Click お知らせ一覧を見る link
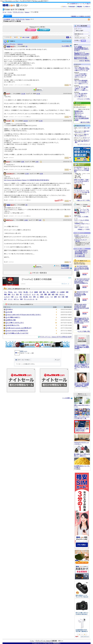 (x=84, y=61)
